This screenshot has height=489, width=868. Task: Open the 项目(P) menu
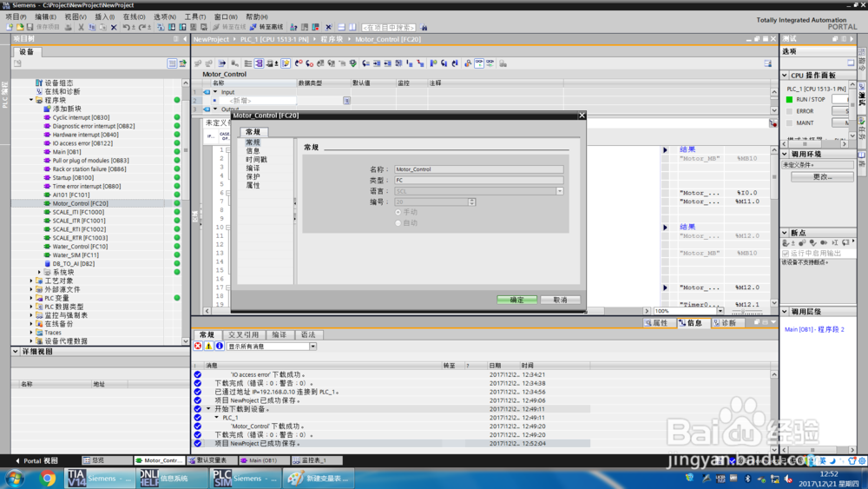(x=16, y=17)
